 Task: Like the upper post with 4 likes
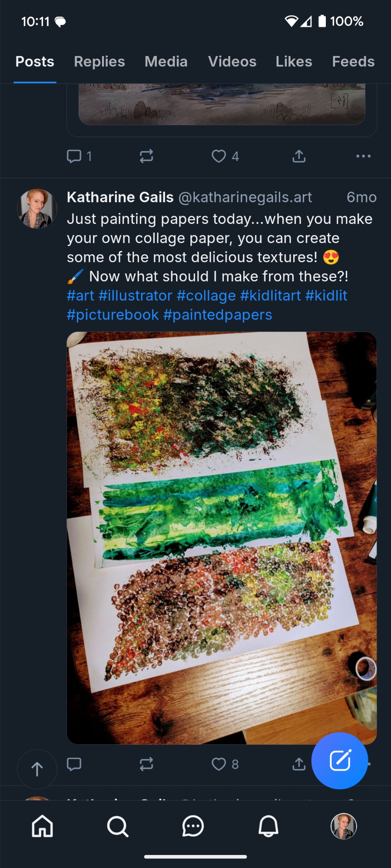pos(219,156)
